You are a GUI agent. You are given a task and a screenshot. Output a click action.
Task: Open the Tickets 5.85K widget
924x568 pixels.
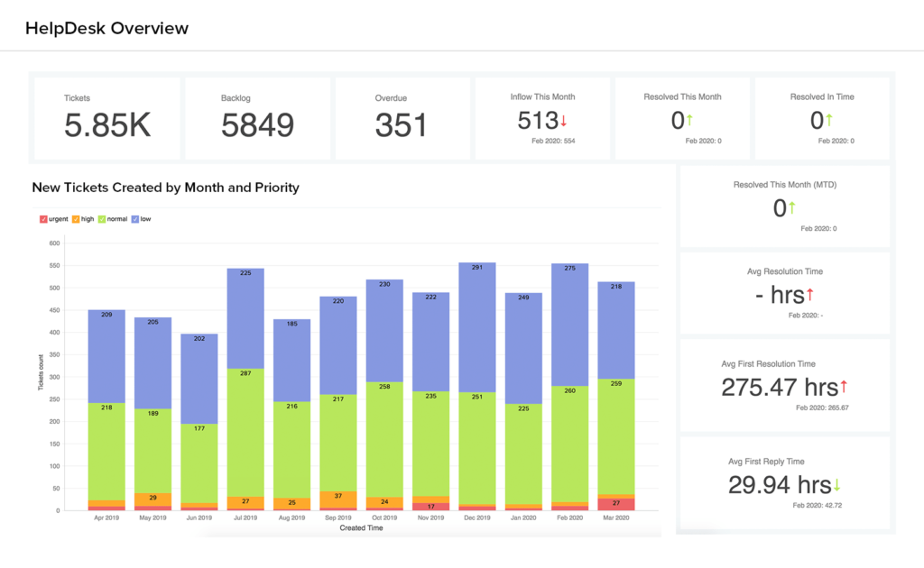107,118
